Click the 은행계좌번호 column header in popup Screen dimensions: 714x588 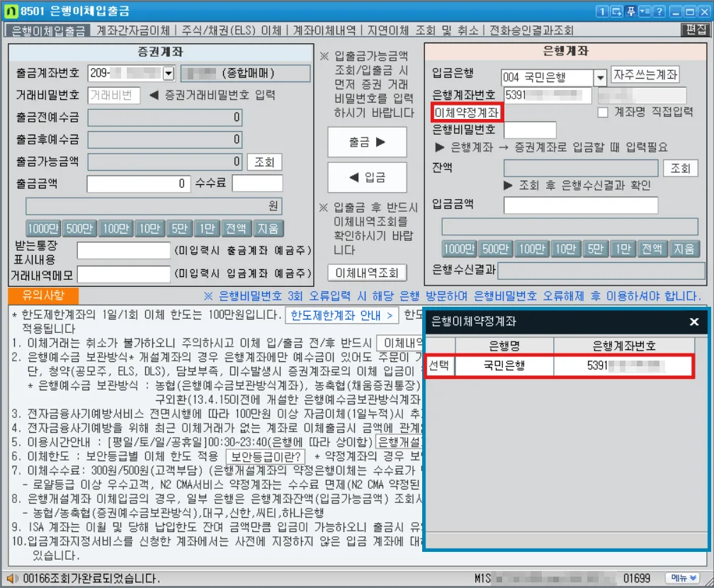624,346
